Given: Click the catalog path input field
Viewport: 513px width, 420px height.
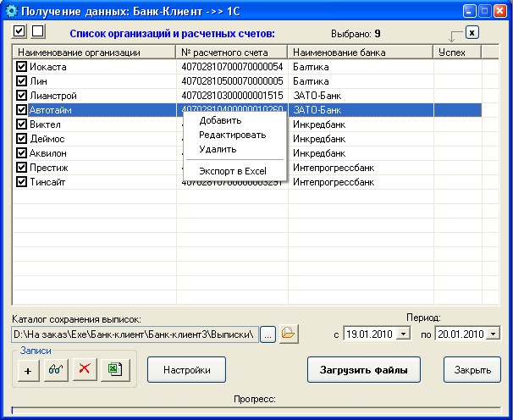Looking at the screenshot, I should pos(135,334).
